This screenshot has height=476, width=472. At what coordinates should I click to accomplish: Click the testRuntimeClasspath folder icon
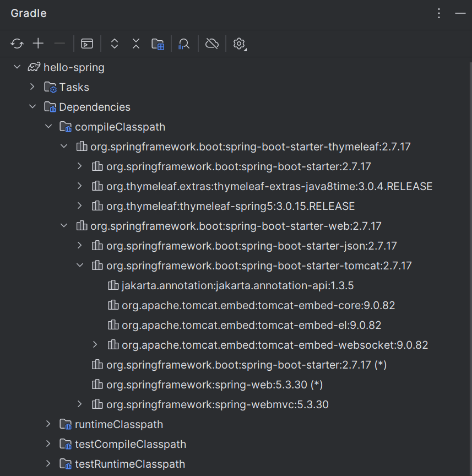pos(66,464)
